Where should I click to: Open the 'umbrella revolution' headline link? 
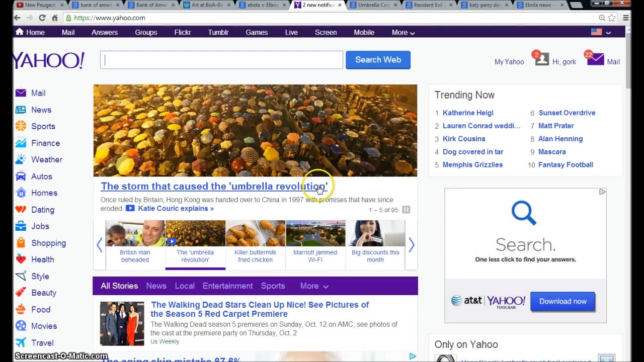click(x=214, y=186)
